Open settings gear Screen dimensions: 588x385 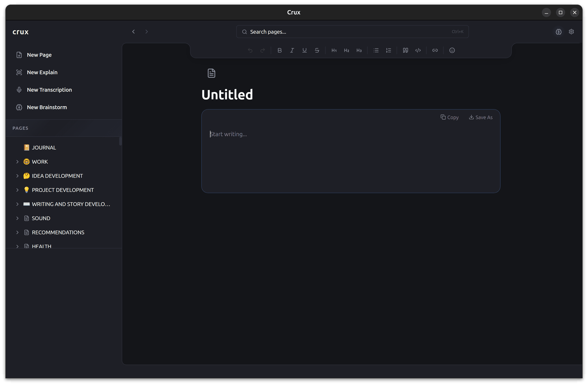point(571,32)
